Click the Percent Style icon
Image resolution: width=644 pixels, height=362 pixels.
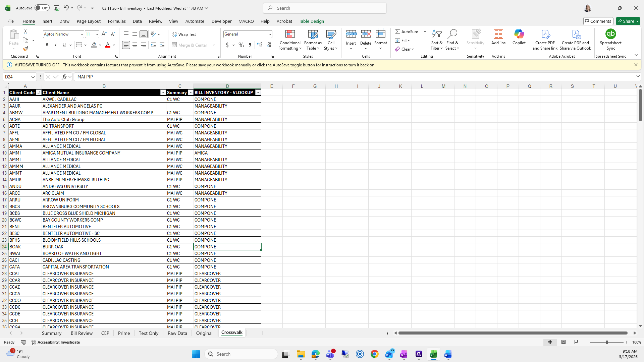pyautogui.click(x=241, y=45)
